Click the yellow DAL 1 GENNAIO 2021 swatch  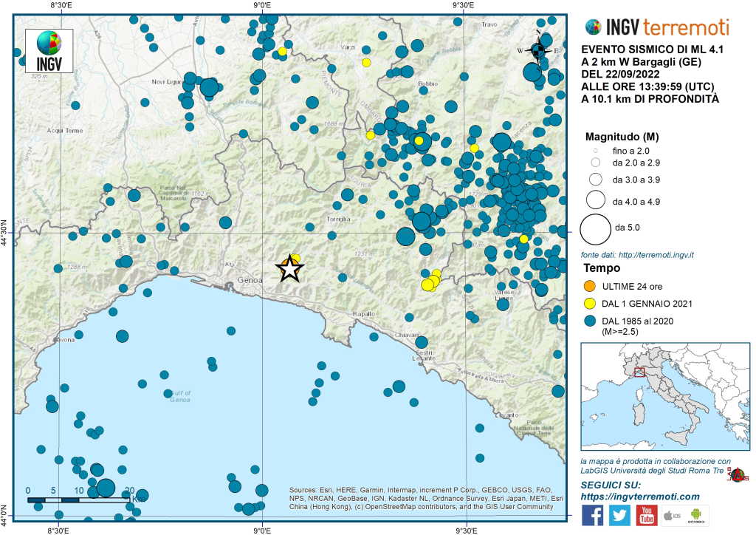pyautogui.click(x=590, y=303)
